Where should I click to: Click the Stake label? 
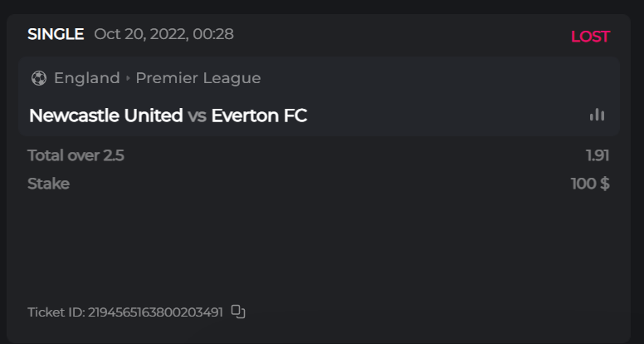click(48, 184)
